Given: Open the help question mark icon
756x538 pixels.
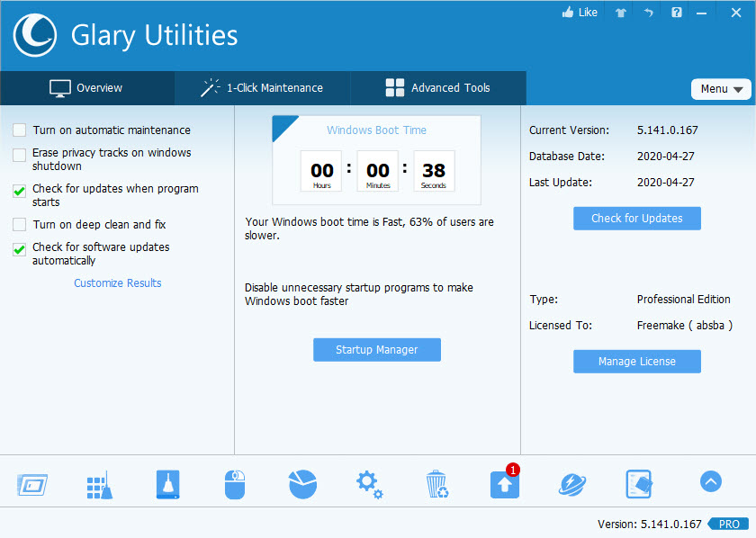Looking at the screenshot, I should click(x=677, y=13).
